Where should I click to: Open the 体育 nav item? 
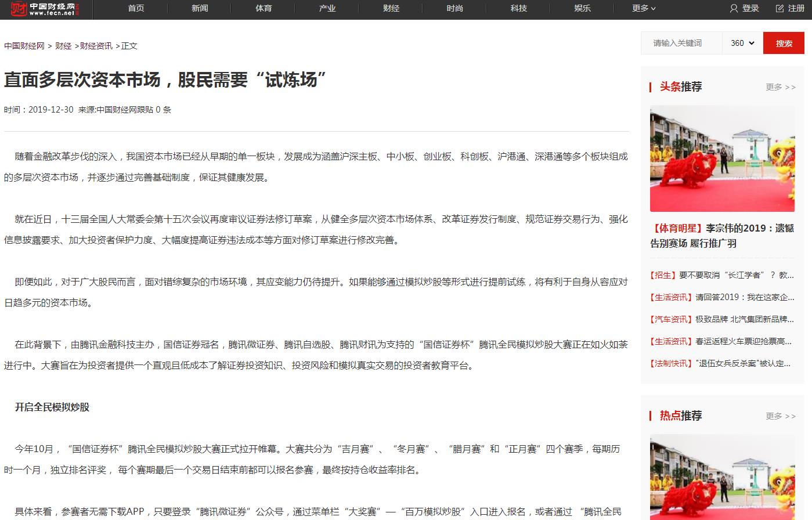point(264,8)
